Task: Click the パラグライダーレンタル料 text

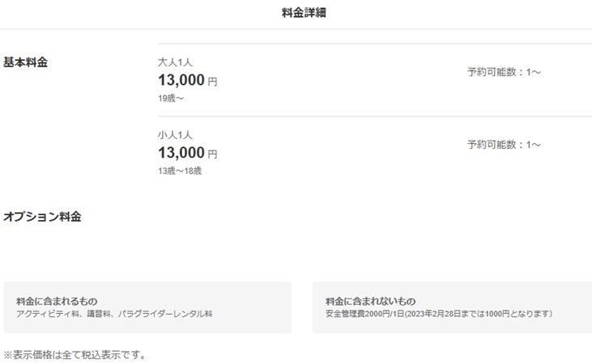Action: point(166,313)
